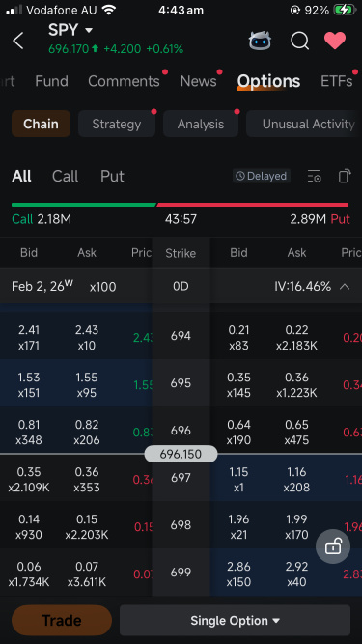Viewport: 362px width, 644px height.
Task: Tap the copy layout icon
Action: coord(345,176)
